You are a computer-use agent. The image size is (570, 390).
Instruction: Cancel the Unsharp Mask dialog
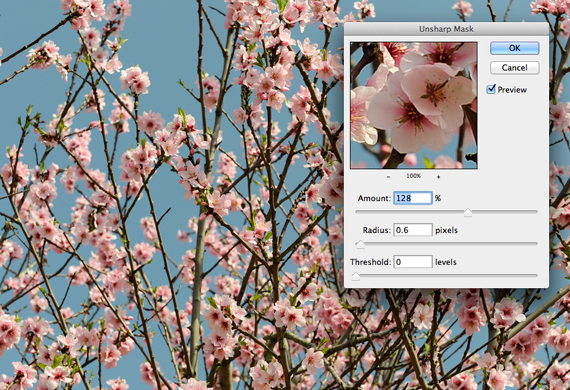tap(514, 68)
